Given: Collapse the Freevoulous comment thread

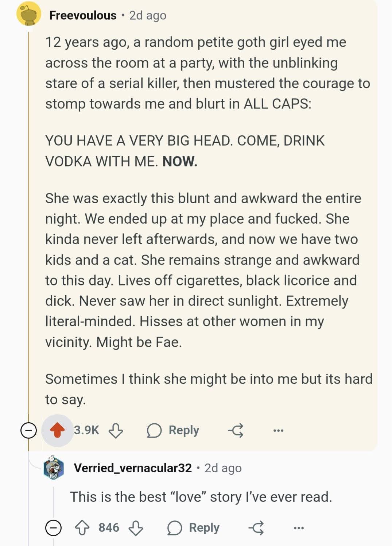Looking at the screenshot, I should pyautogui.click(x=28, y=431).
